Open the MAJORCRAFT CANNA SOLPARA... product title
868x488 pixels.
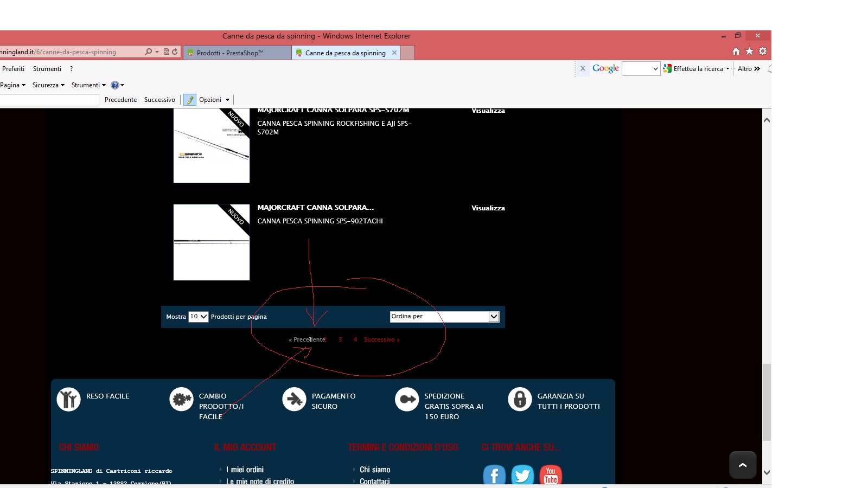(x=316, y=208)
